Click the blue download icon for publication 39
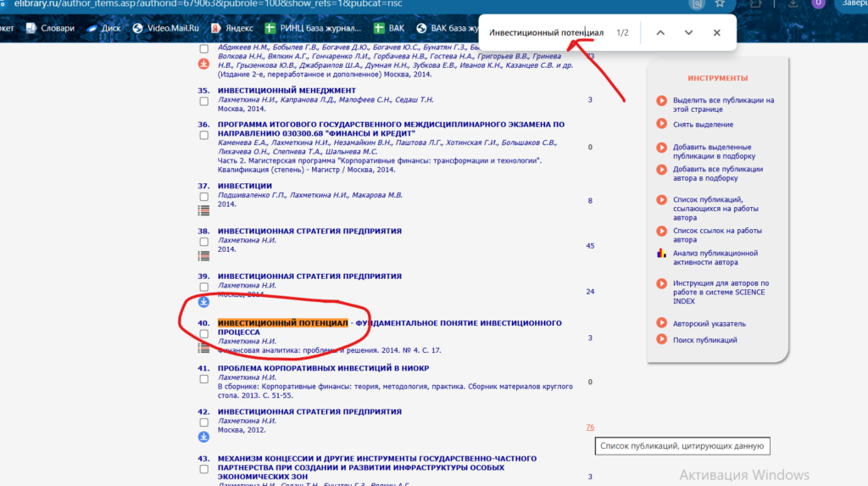The height and width of the screenshot is (486, 868). [x=203, y=302]
